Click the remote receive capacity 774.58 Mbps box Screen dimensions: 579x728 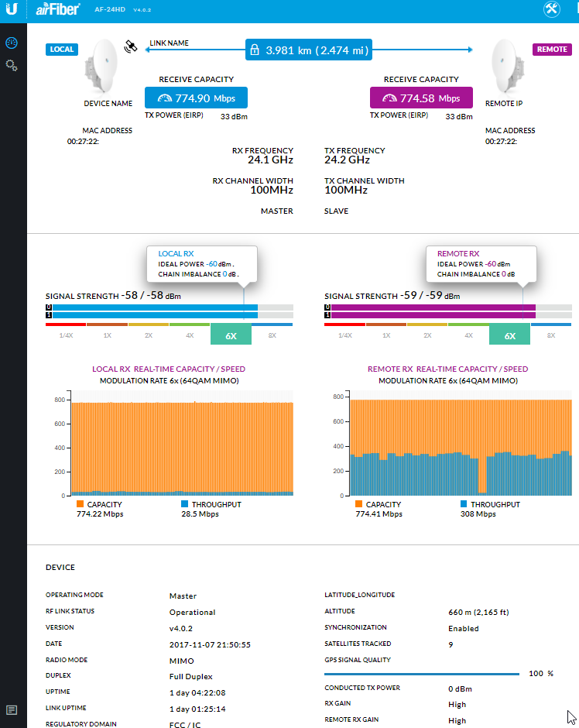[x=421, y=98]
